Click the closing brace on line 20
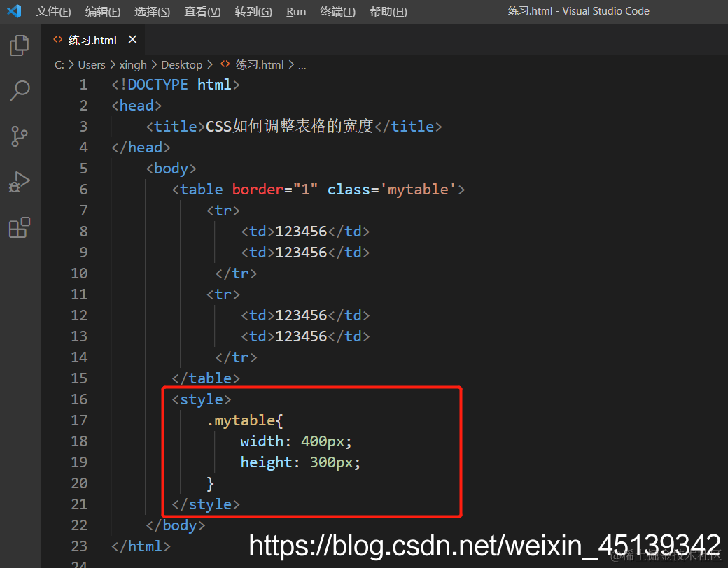 click(210, 483)
